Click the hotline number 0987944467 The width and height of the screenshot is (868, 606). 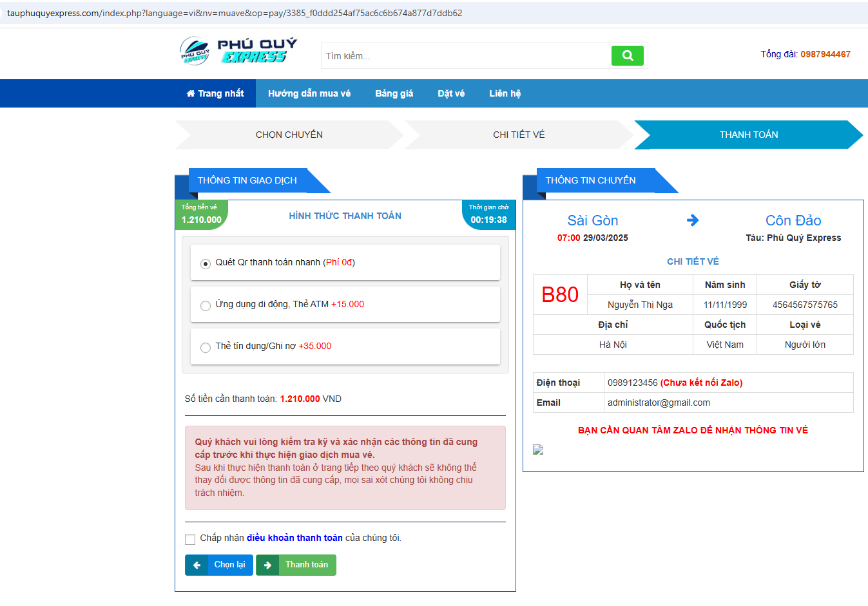coord(825,54)
